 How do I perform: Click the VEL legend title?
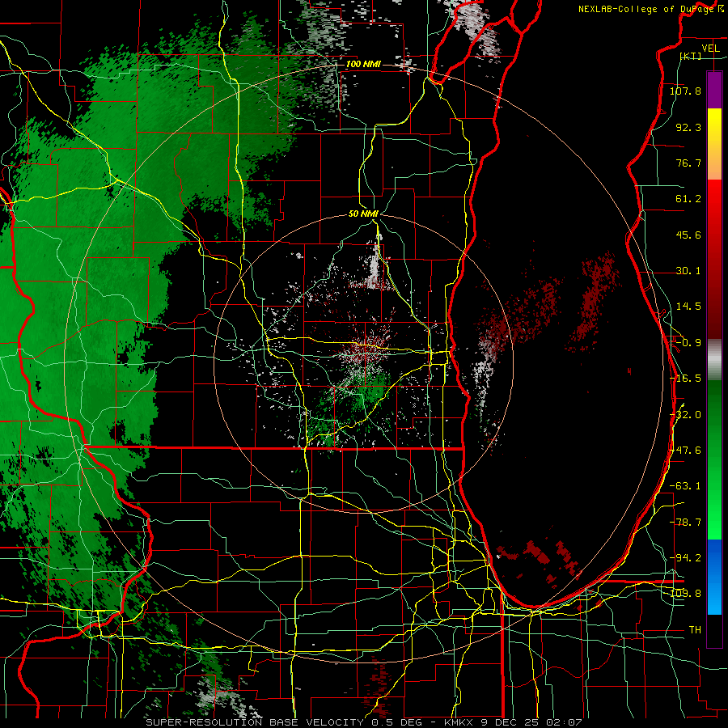point(710,49)
